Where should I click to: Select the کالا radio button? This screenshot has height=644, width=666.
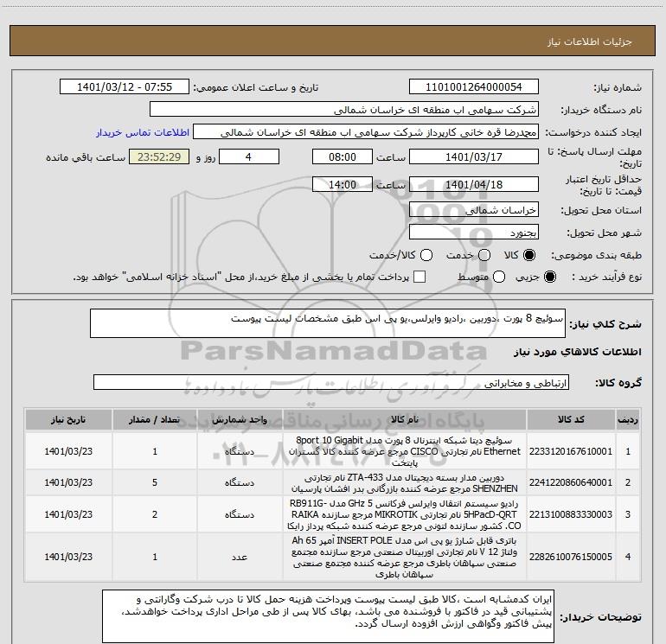[529, 255]
